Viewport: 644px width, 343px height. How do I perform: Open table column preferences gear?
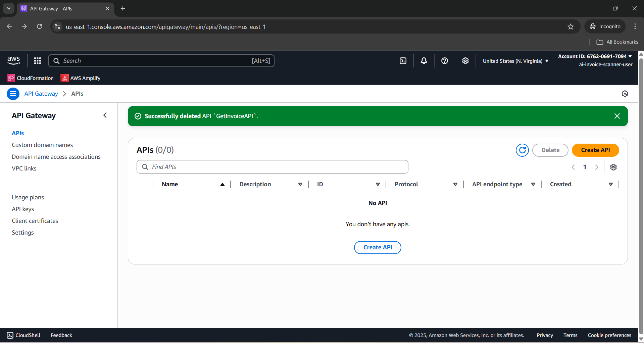(x=613, y=167)
